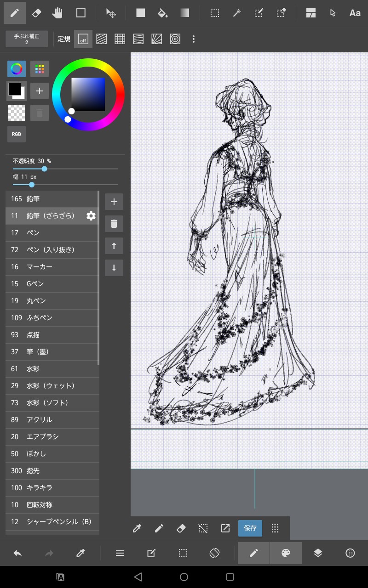
Task: Select the ペン(入り抜き) brush
Action: [52, 250]
